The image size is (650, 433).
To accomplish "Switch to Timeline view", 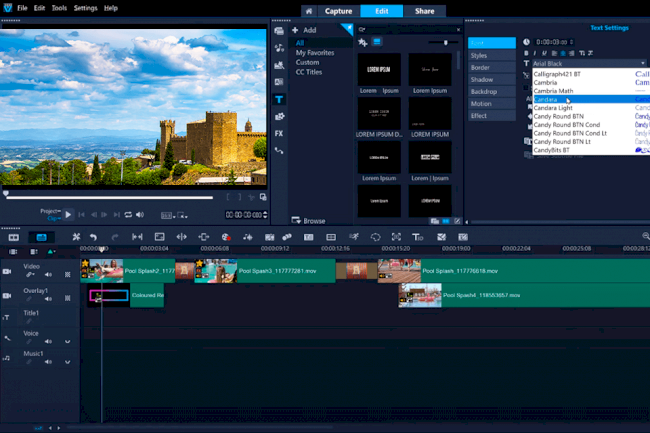I will pos(41,237).
